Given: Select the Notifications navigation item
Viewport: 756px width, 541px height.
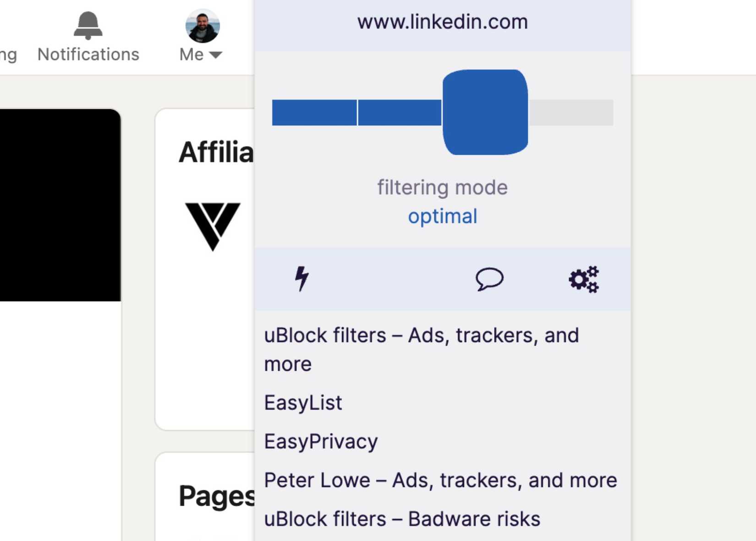Looking at the screenshot, I should pyautogui.click(x=87, y=54).
